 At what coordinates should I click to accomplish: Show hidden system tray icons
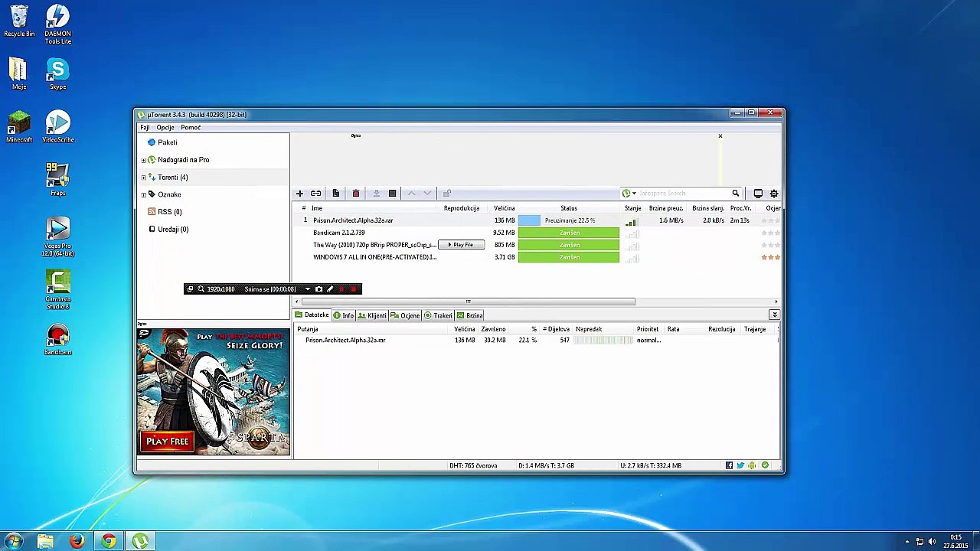pos(907,542)
